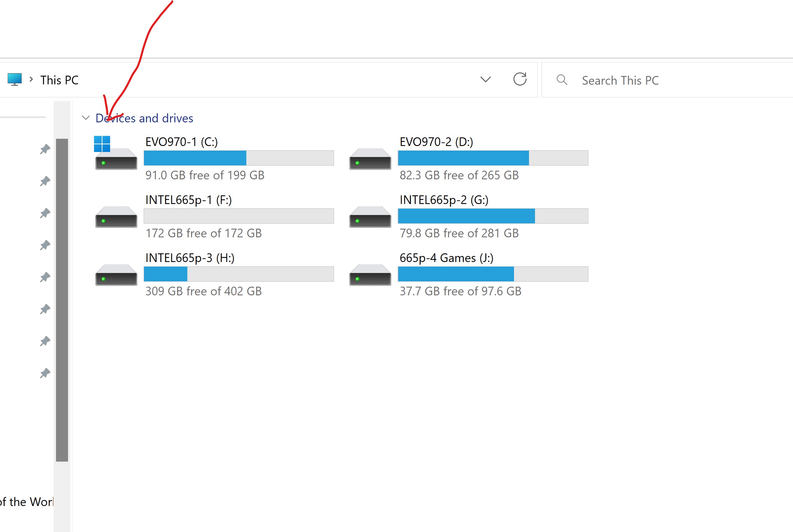This screenshot has height=532, width=793.
Task: Collapse the Devices and drives group
Action: tap(86, 118)
